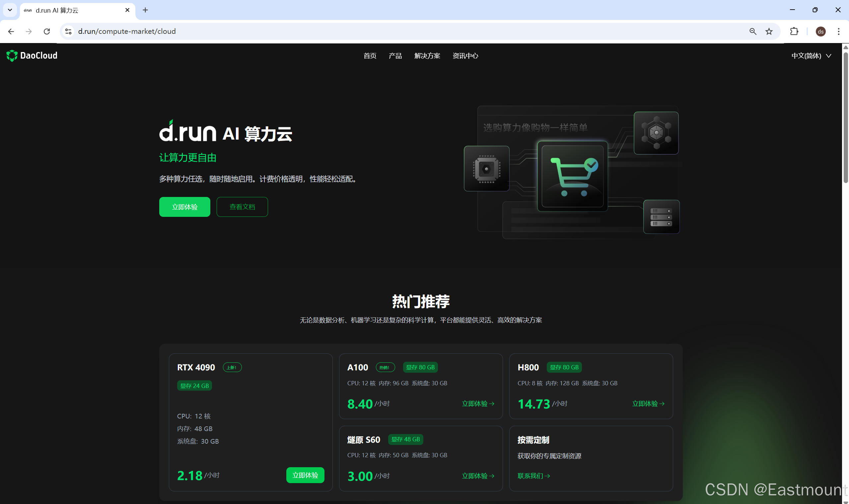Click 立即体验 link on A100 card
This screenshot has width=849, height=504.
478,404
